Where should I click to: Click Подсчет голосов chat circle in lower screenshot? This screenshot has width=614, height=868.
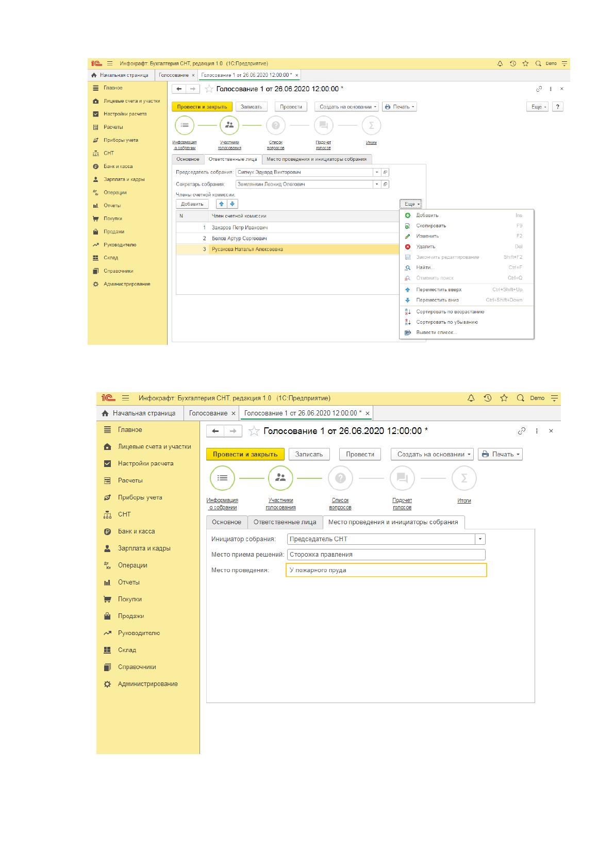point(402,478)
